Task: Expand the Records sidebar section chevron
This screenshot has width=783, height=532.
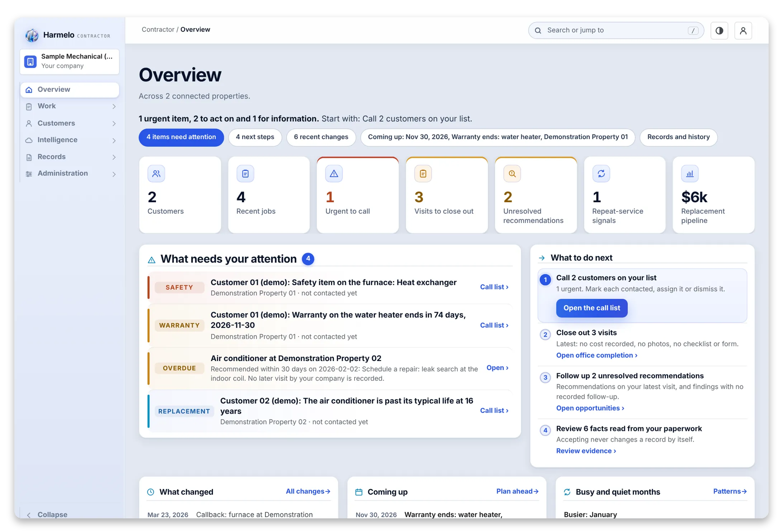Action: (x=114, y=157)
